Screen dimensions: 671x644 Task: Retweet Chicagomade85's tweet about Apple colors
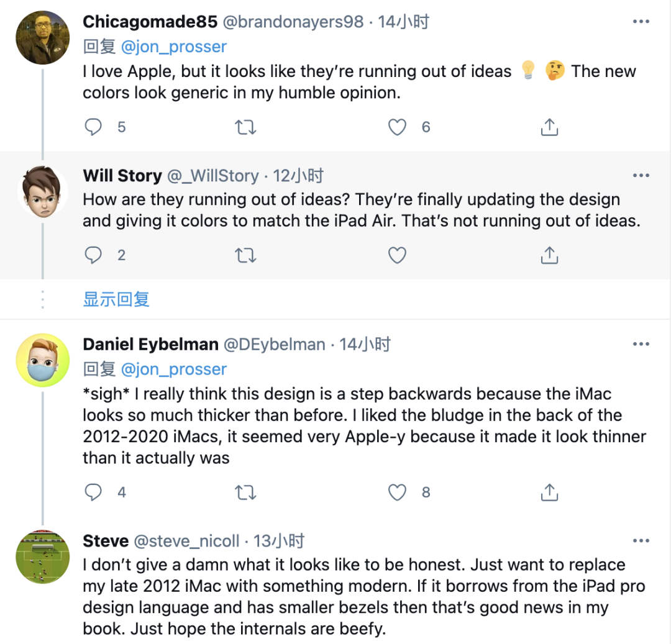pyautogui.click(x=245, y=127)
